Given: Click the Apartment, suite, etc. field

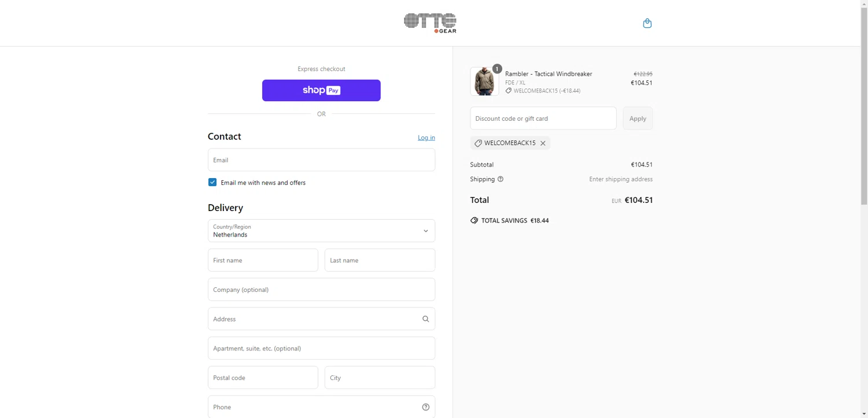Looking at the screenshot, I should pos(321,349).
